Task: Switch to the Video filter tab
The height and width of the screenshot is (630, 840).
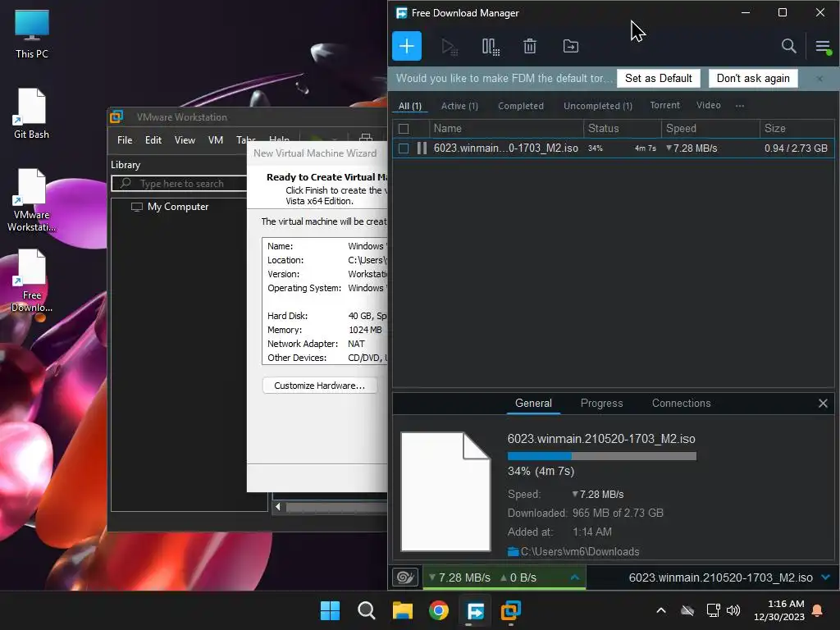Action: [x=708, y=106]
